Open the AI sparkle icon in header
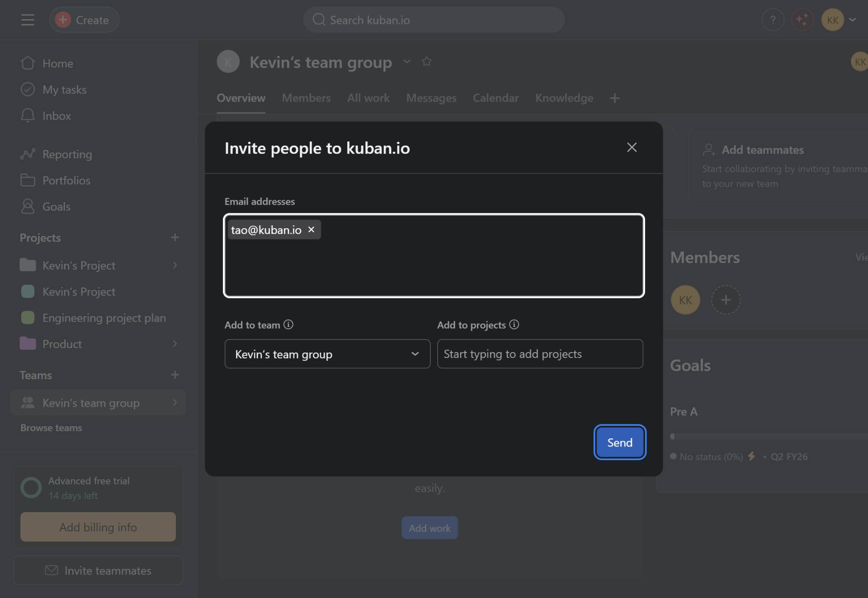Image resolution: width=868 pixels, height=598 pixels. [x=802, y=20]
